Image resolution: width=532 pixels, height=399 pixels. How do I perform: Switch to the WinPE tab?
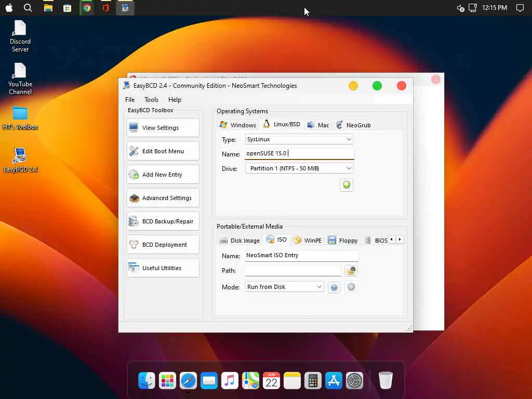coord(308,240)
